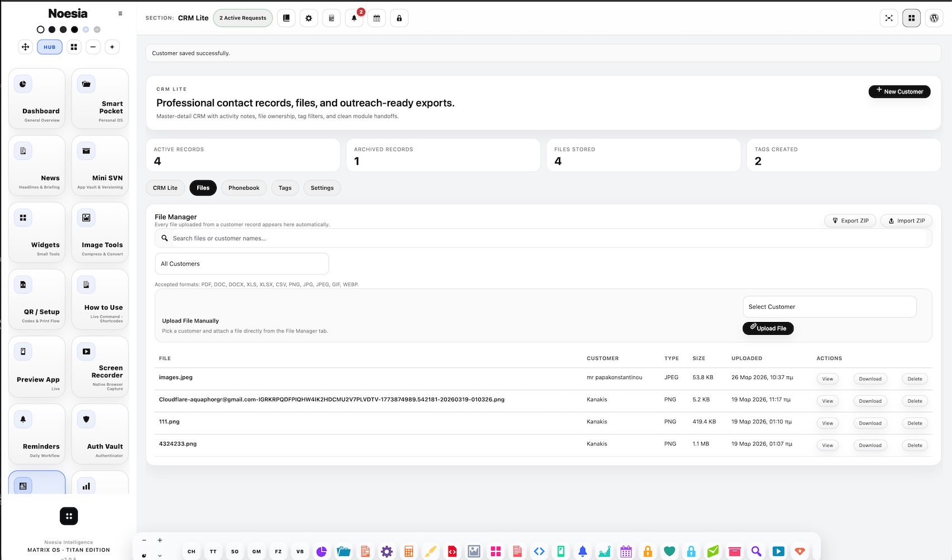The image size is (952, 560).
Task: Open the book icon in the top toolbar
Action: [x=286, y=18]
